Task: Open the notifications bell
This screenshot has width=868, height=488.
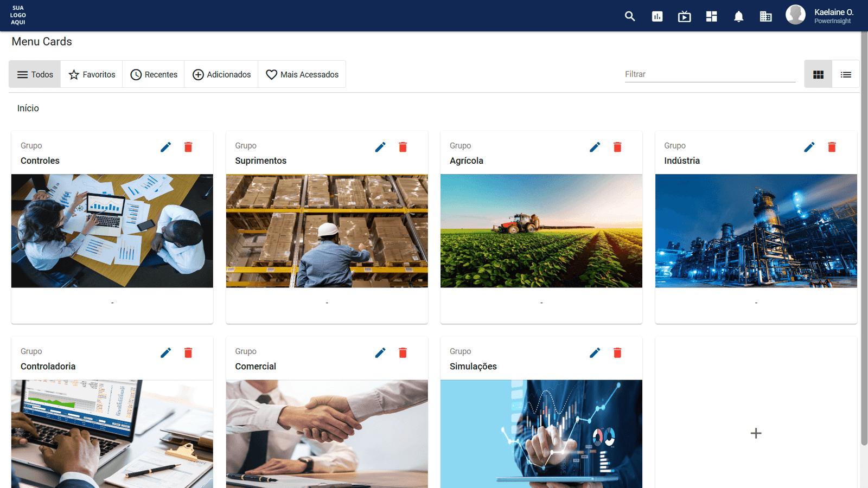Action: [x=738, y=16]
